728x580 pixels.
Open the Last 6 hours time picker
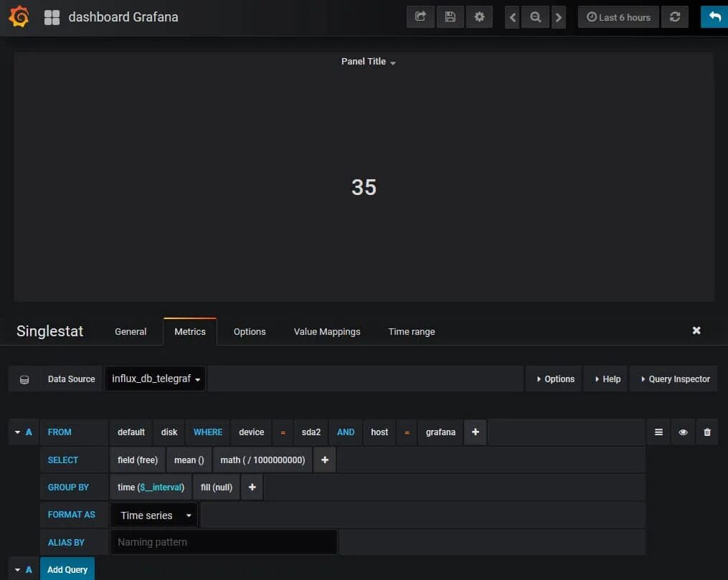pyautogui.click(x=618, y=17)
